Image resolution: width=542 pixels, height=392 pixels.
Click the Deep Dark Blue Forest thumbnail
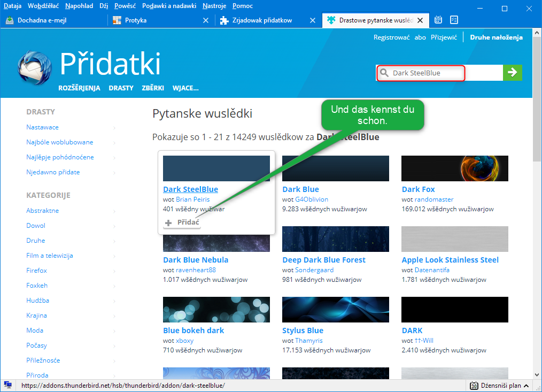point(335,239)
